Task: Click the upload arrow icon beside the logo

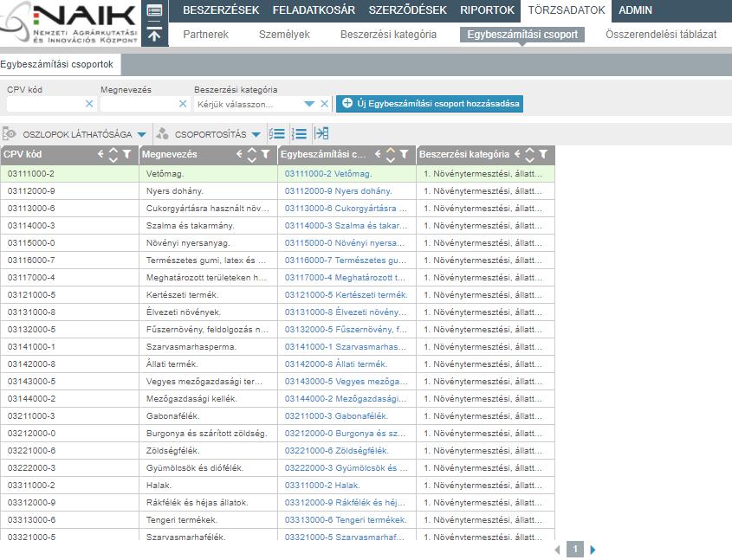Action: pyautogui.click(x=154, y=35)
